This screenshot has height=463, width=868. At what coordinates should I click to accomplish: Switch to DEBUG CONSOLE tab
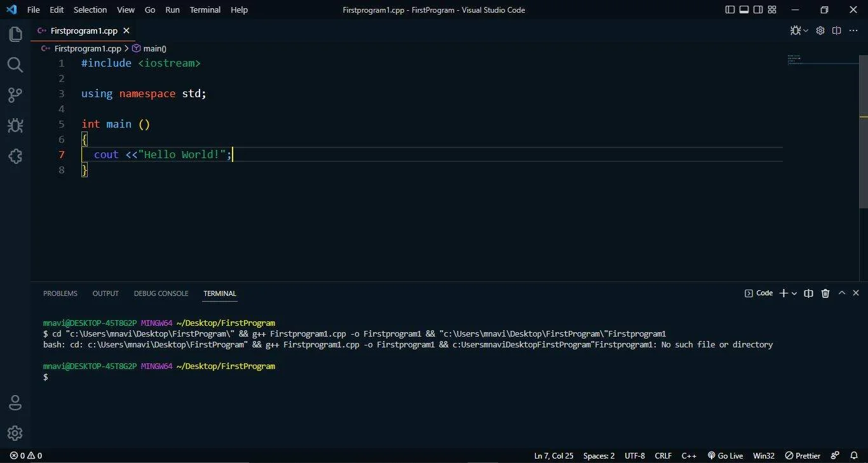[x=161, y=293]
